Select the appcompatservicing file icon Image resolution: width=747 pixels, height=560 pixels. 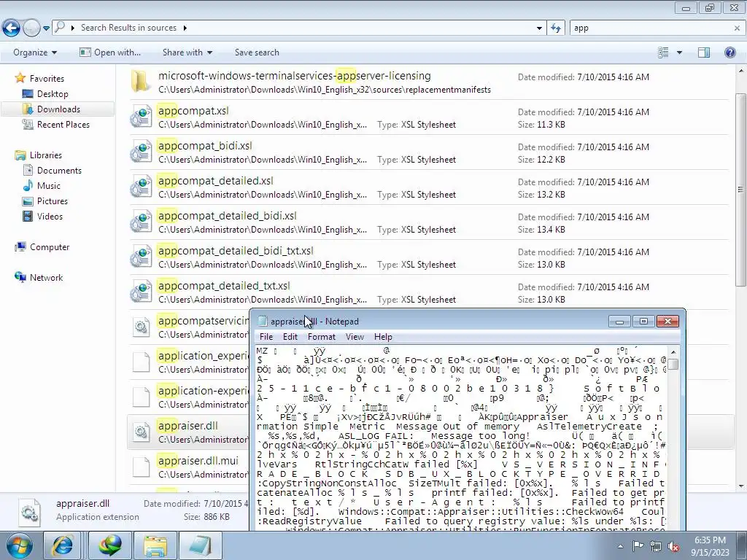coord(141,327)
